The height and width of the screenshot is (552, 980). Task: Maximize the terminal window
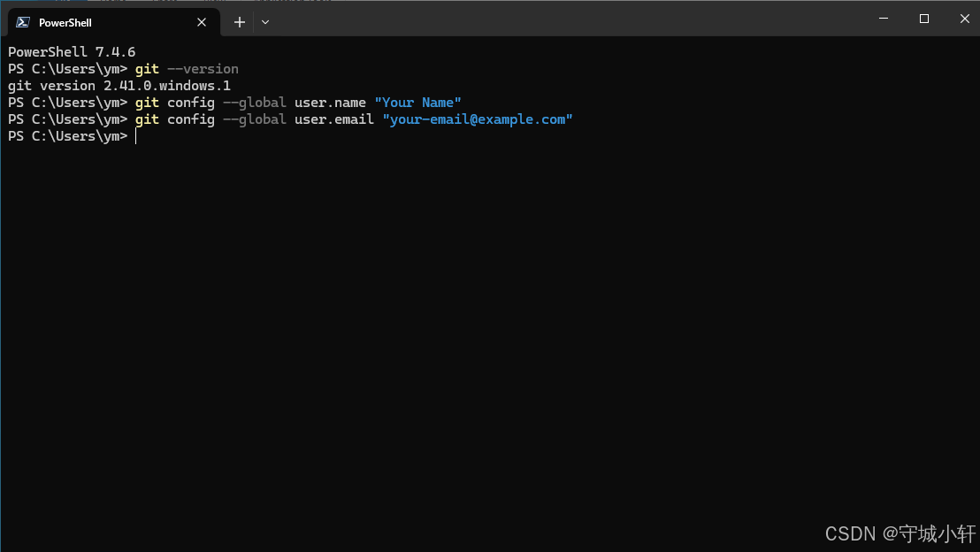click(923, 19)
